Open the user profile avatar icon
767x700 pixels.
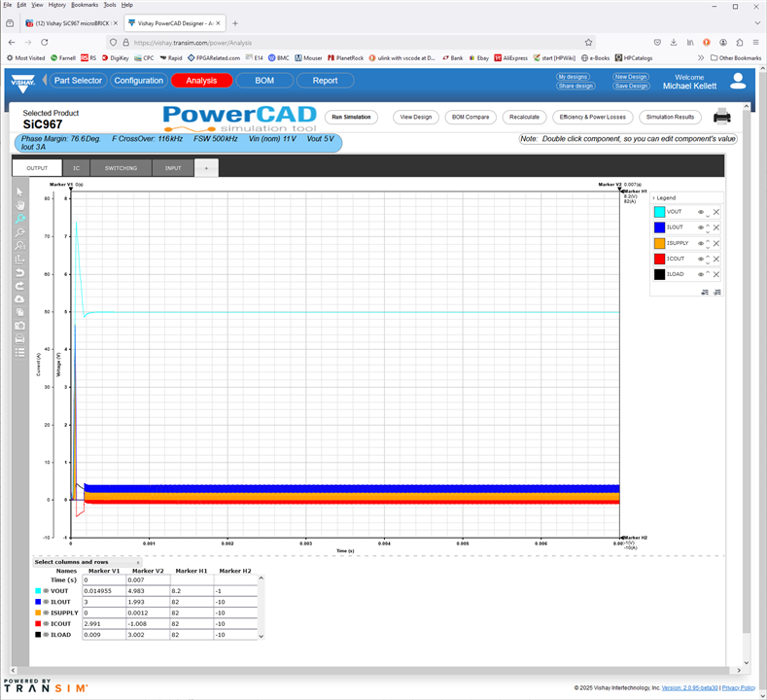point(738,82)
